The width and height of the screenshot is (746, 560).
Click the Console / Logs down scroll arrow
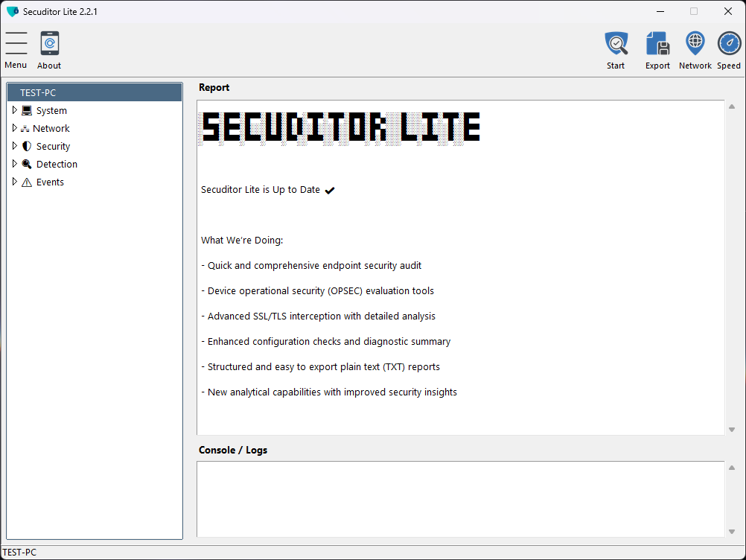click(x=732, y=532)
